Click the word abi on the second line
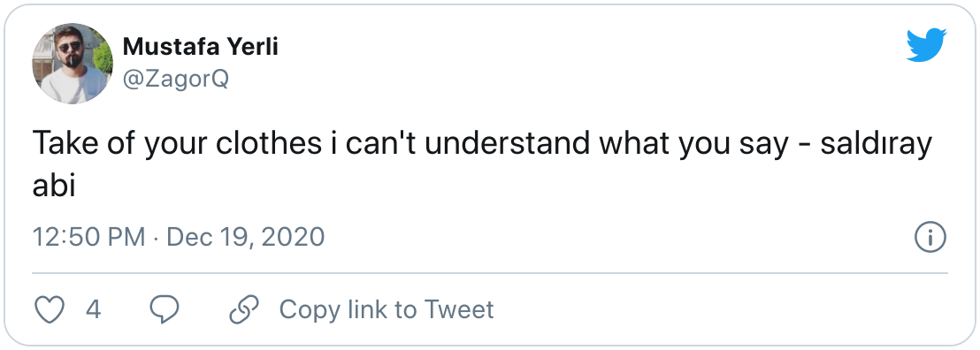Screen dimensions: 980x350 point(54,186)
